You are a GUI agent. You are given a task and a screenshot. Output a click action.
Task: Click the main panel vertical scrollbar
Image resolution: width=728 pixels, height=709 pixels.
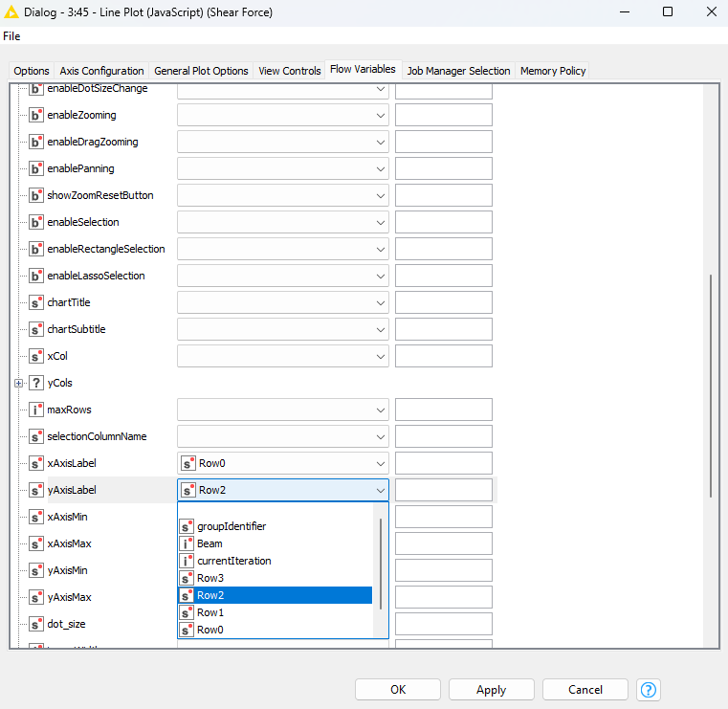710,383
